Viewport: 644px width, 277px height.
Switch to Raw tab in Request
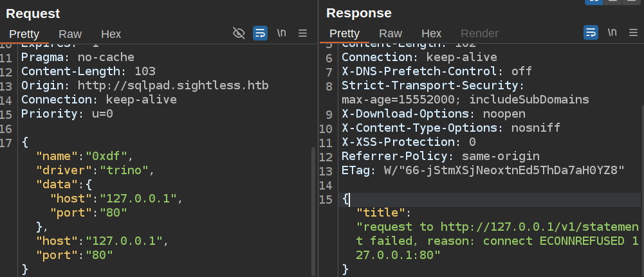click(70, 34)
